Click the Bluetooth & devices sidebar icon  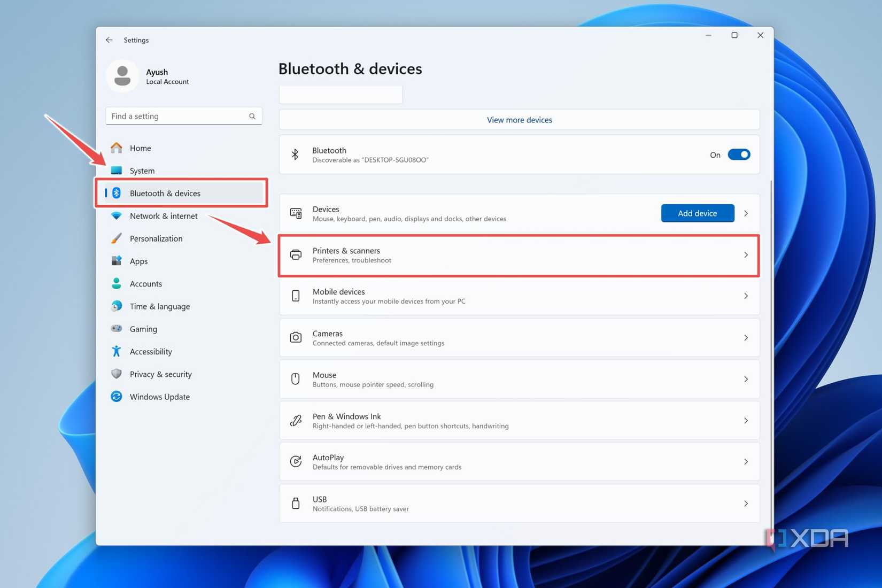pyautogui.click(x=117, y=193)
